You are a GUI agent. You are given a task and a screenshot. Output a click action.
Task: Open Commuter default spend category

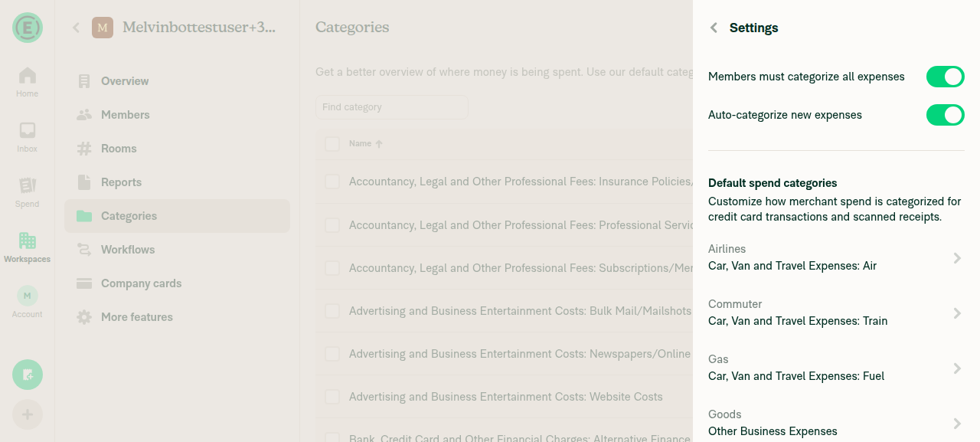[836, 313]
